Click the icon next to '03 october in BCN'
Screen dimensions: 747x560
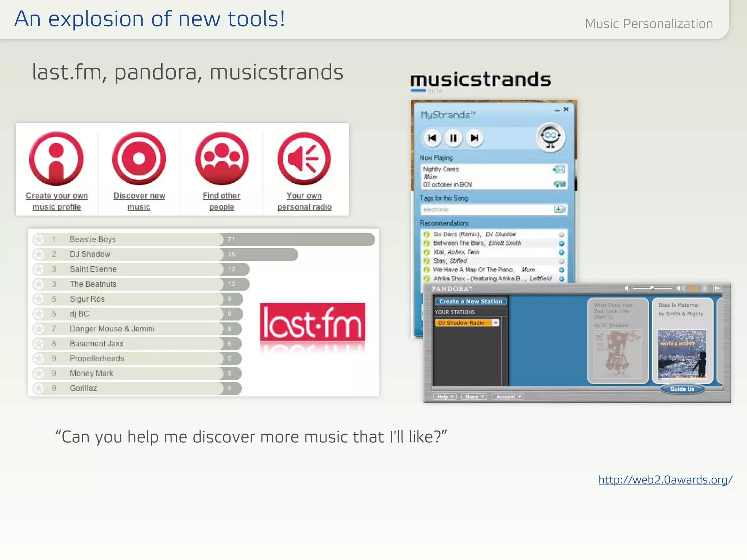tap(560, 184)
